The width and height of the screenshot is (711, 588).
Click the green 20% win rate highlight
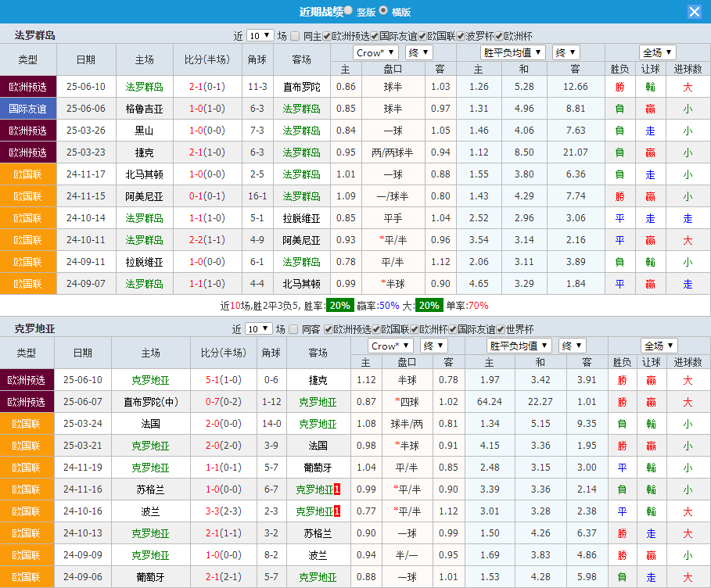point(338,303)
